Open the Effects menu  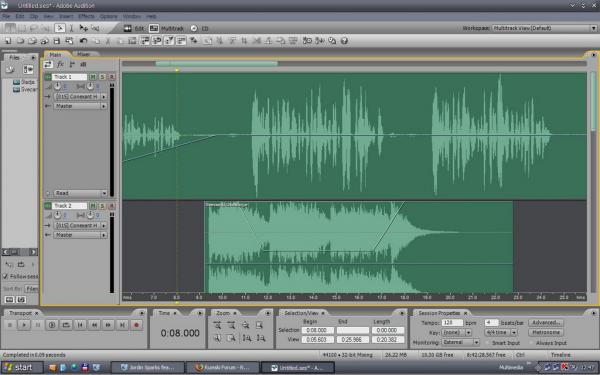click(x=86, y=16)
